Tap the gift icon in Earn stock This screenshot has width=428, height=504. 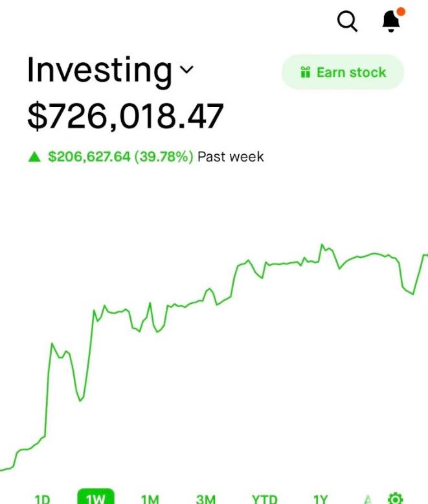pos(305,72)
